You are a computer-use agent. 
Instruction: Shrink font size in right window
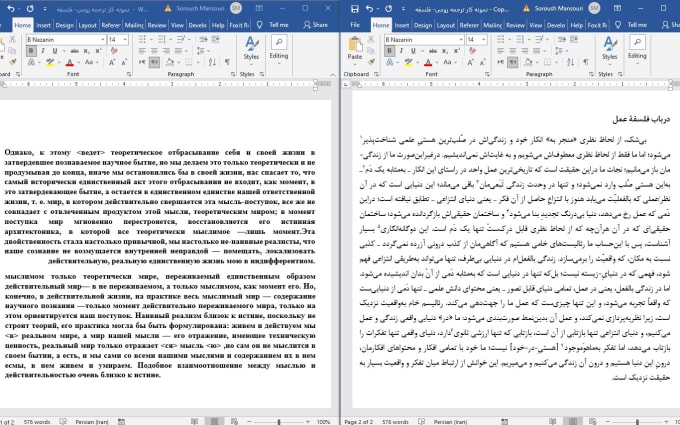coord(482,62)
